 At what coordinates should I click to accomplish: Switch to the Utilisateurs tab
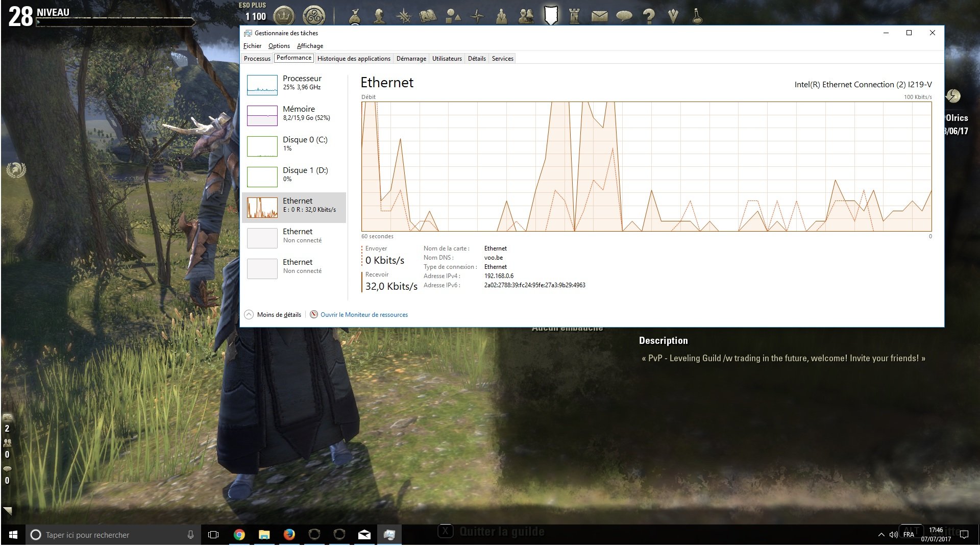[447, 59]
